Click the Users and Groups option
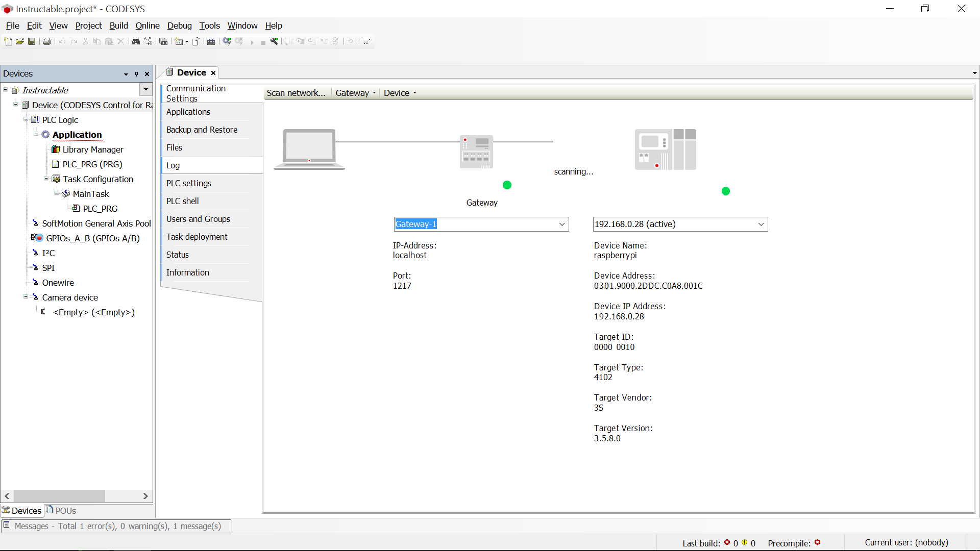The width and height of the screenshot is (980, 551). (198, 219)
